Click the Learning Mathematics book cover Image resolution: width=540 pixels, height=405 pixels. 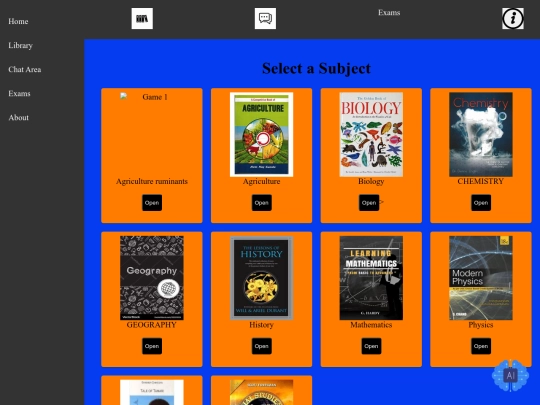click(371, 278)
